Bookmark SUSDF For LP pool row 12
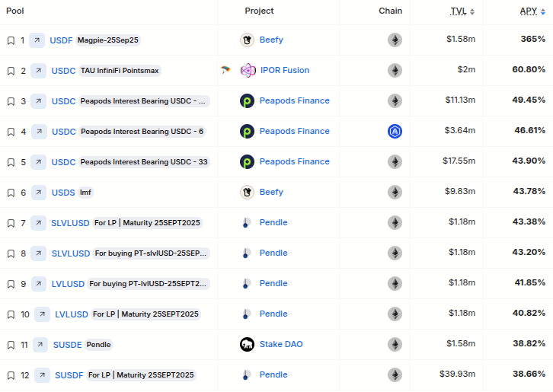The height and width of the screenshot is (392, 553). click(x=11, y=375)
